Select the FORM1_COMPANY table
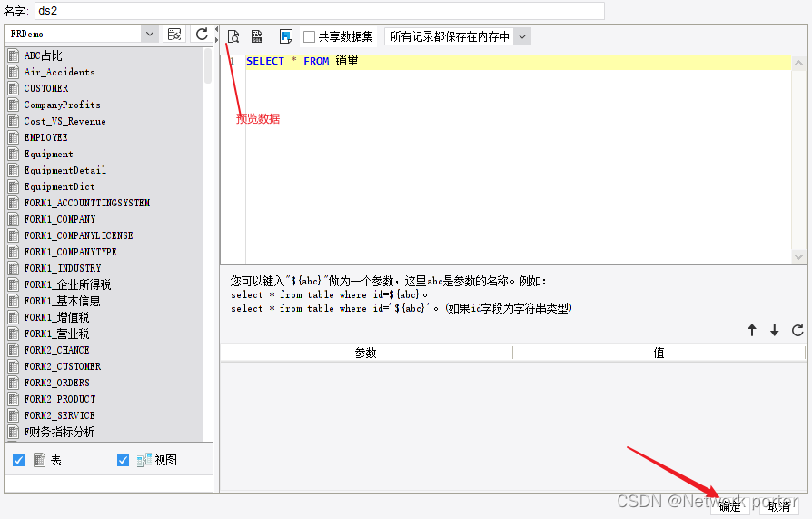Screen dimensions: 812x519 pyautogui.click(x=60, y=219)
